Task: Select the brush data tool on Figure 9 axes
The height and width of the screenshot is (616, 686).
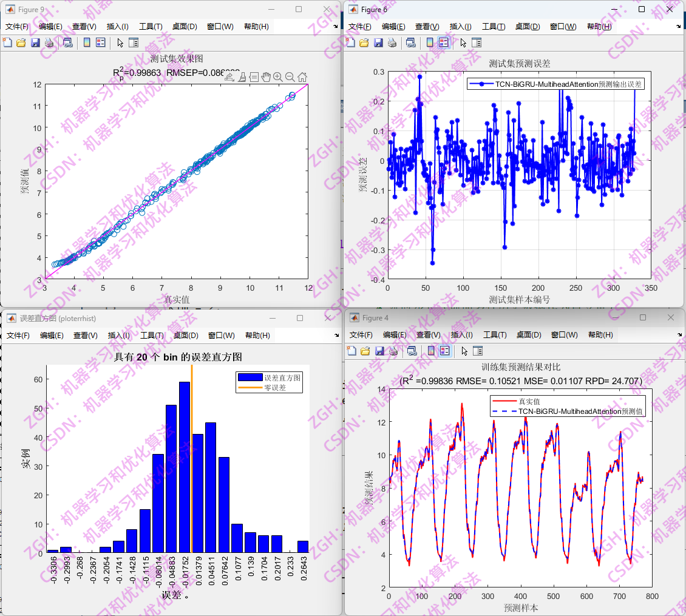Action: [x=242, y=78]
